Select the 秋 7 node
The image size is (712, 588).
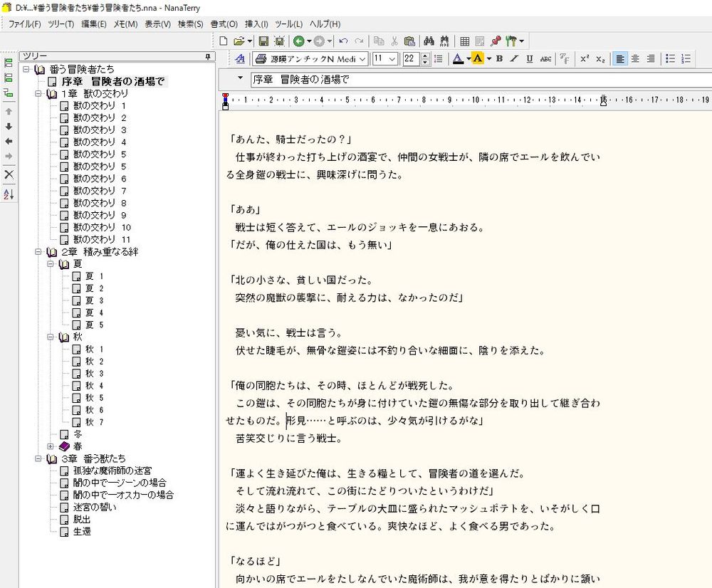95,422
